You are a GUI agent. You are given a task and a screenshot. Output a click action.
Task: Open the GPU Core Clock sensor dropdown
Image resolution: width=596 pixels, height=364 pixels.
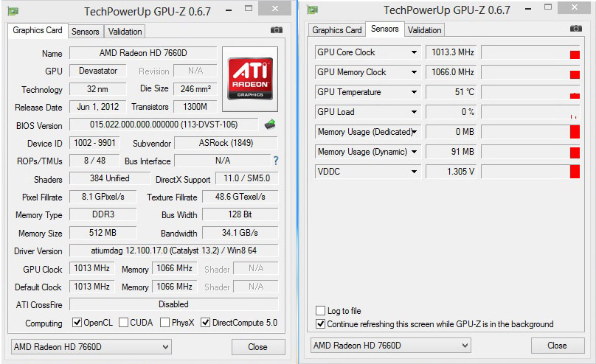click(x=414, y=52)
